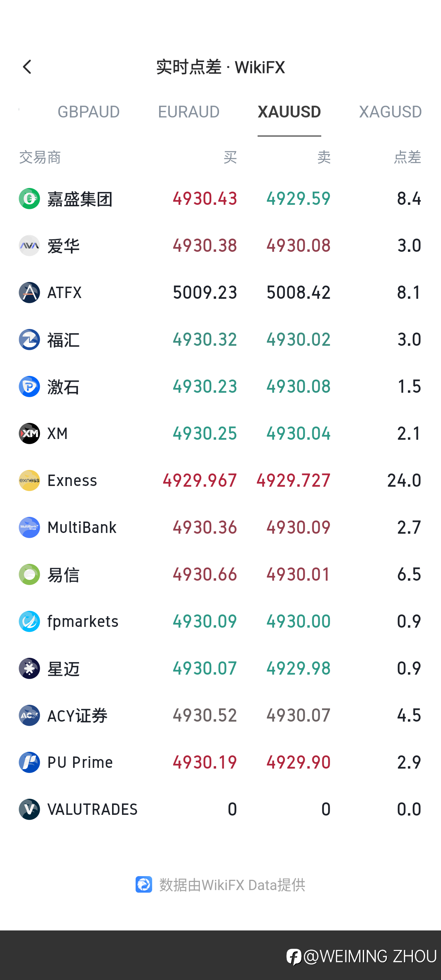
Task: Tap the VALUTRADES logo icon
Action: pos(29,809)
